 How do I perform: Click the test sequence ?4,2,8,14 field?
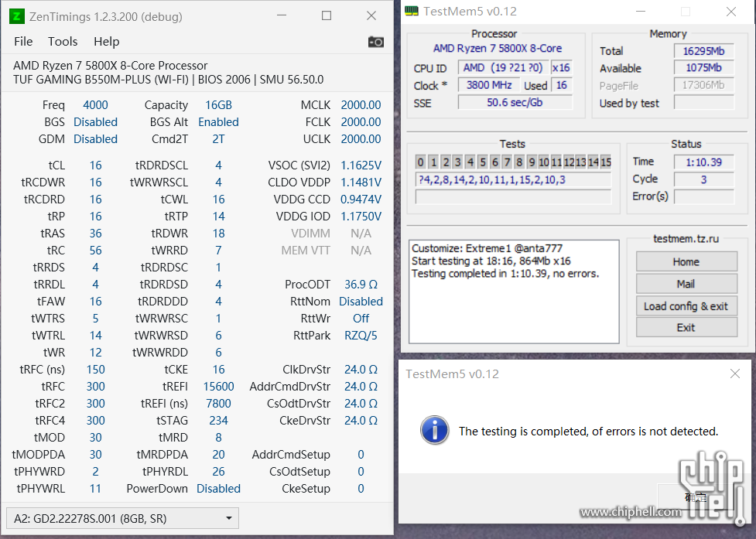click(513, 179)
